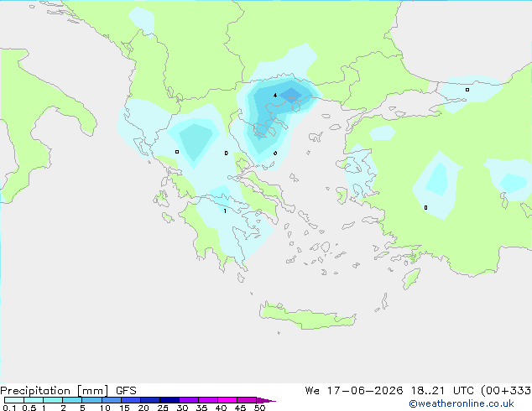This screenshot has width=532, height=411.
Task: Click the '(00+333' forecast run text
Action: [506, 391]
